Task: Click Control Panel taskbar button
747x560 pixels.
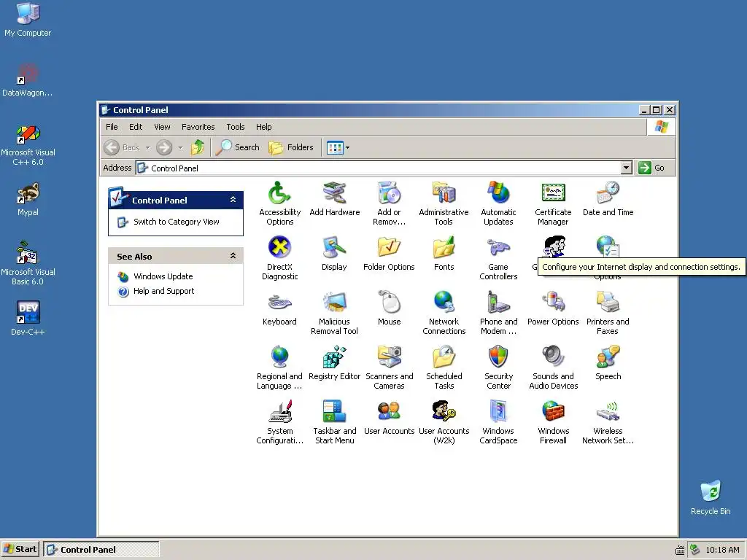Action: [x=101, y=549]
